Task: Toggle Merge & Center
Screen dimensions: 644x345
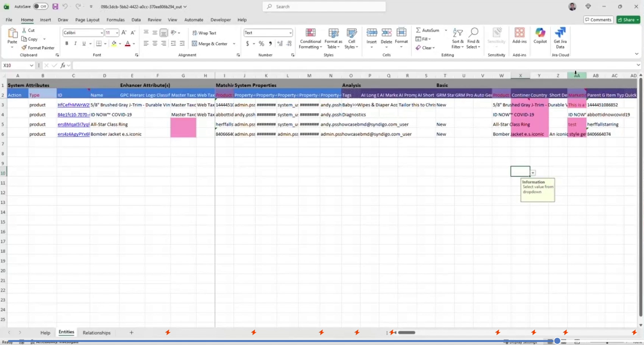Action: pyautogui.click(x=210, y=44)
